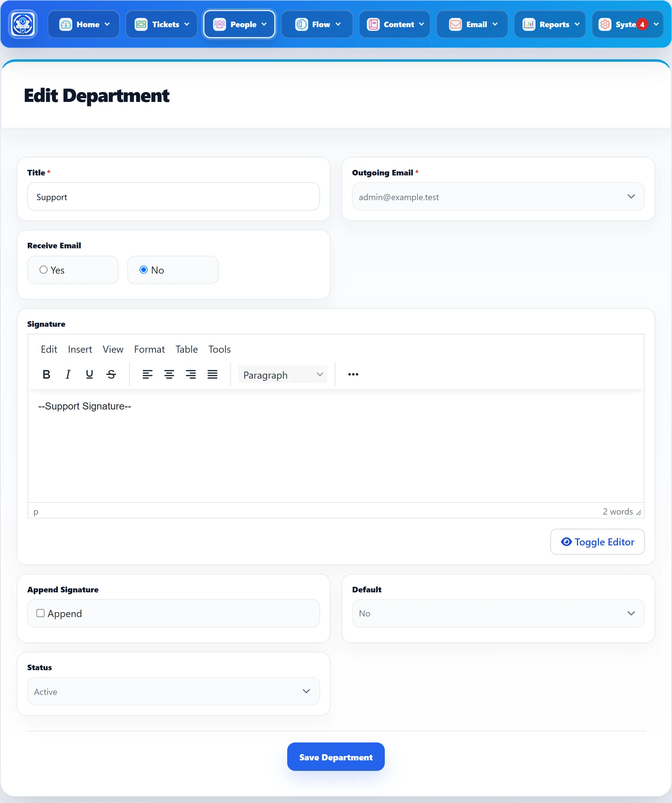Viewport: 672px width, 803px height.
Task: Click the p element path
Action: click(36, 512)
